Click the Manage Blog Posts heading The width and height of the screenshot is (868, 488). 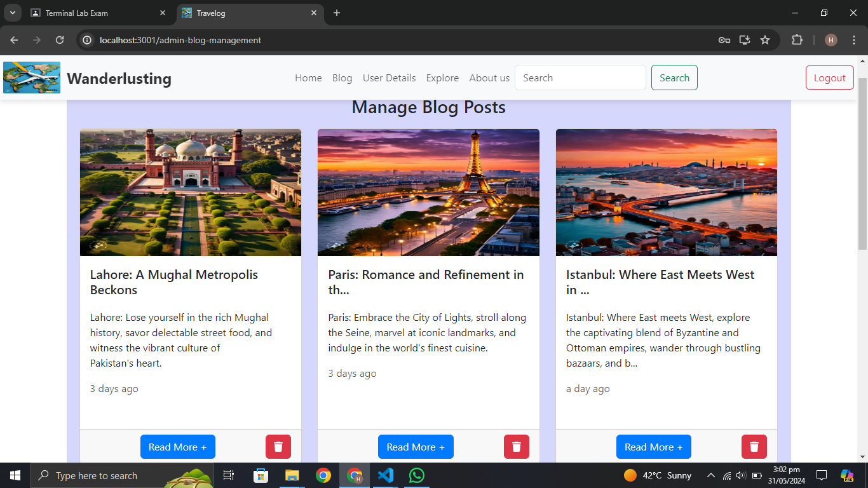(429, 107)
